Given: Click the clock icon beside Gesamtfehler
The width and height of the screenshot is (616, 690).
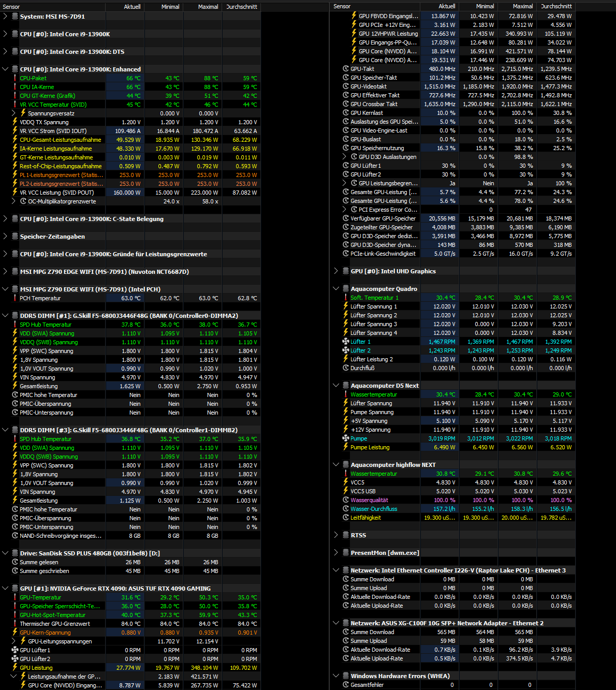Looking at the screenshot, I should [346, 685].
